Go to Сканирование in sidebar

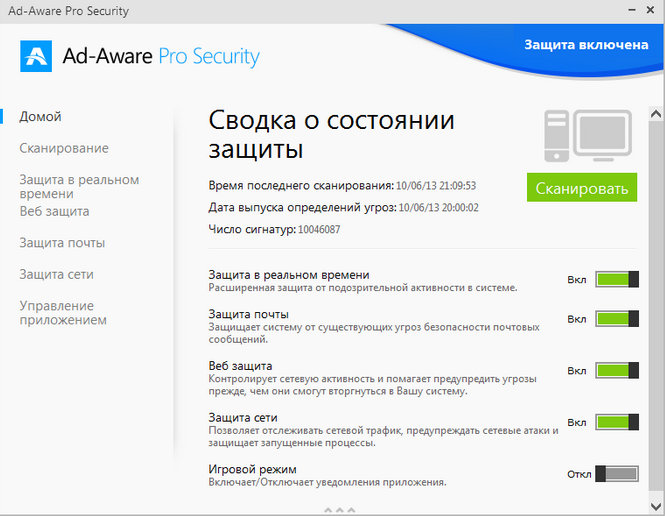[x=64, y=148]
